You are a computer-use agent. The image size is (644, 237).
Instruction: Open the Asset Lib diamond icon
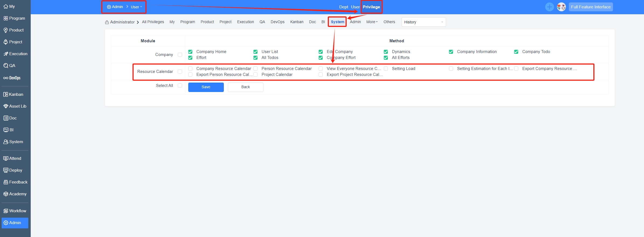6,106
